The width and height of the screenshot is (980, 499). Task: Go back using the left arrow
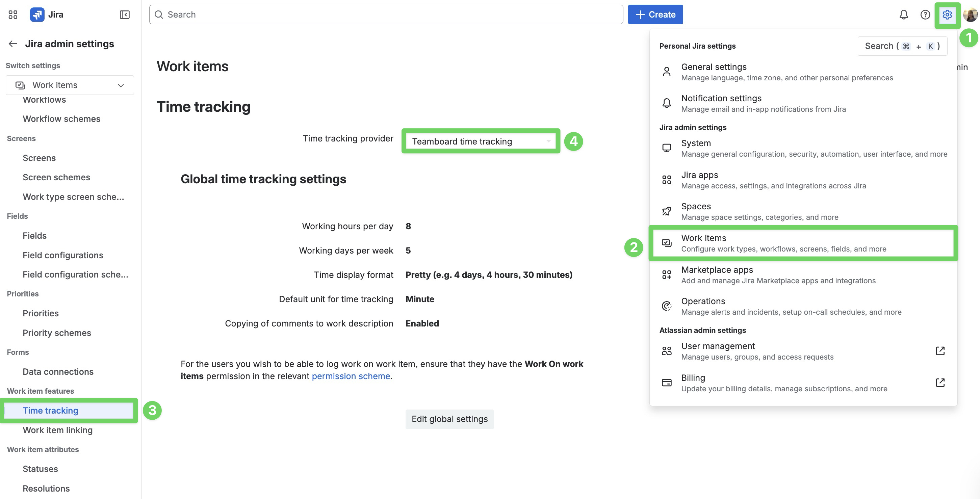coord(13,44)
